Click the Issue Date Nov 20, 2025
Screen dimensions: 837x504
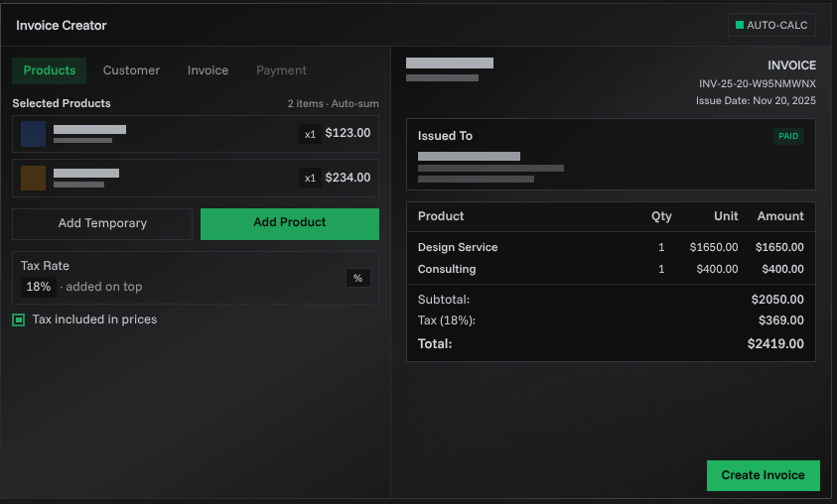point(756,101)
